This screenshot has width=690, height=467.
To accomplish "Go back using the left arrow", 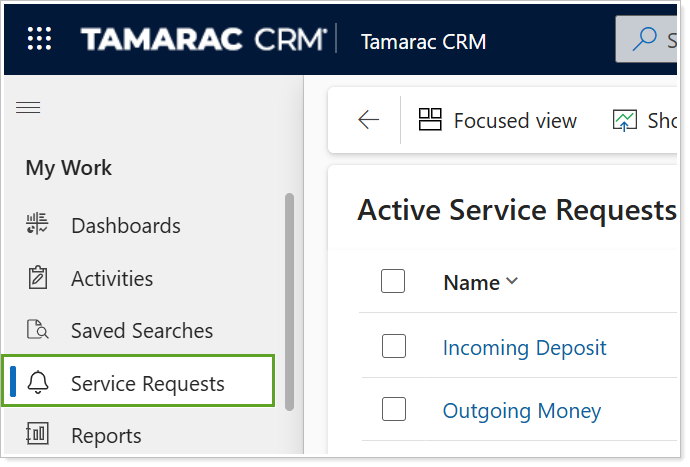I will point(368,121).
